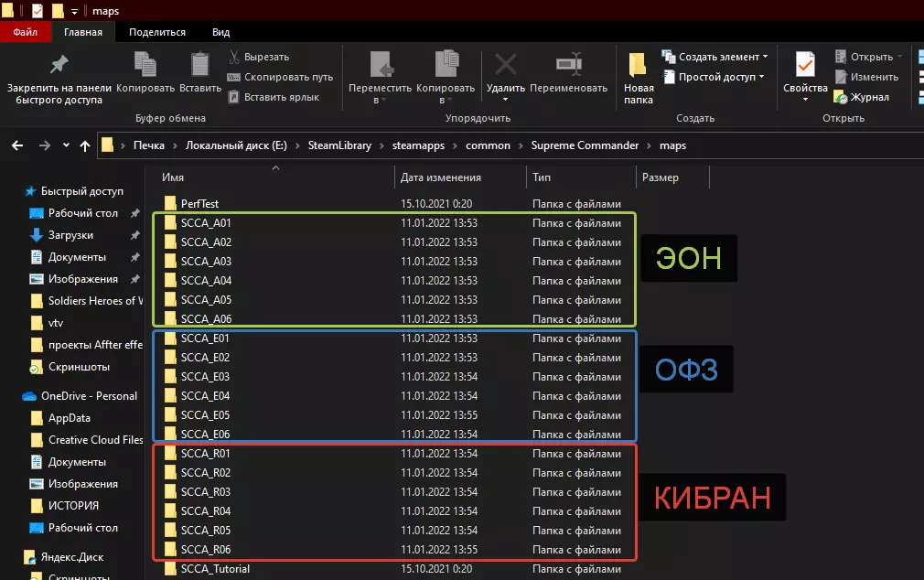The width and height of the screenshot is (924, 580).
Task: Click Изменить in ribbon
Action: click(866, 77)
